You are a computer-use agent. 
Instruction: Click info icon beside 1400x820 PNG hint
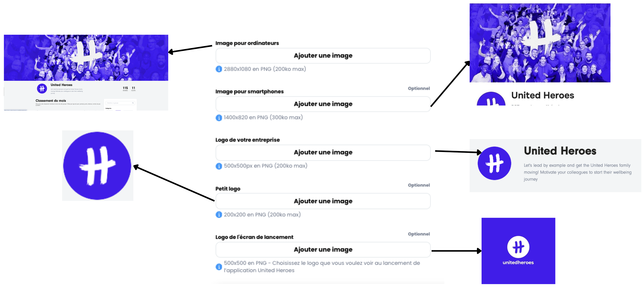[x=219, y=118]
